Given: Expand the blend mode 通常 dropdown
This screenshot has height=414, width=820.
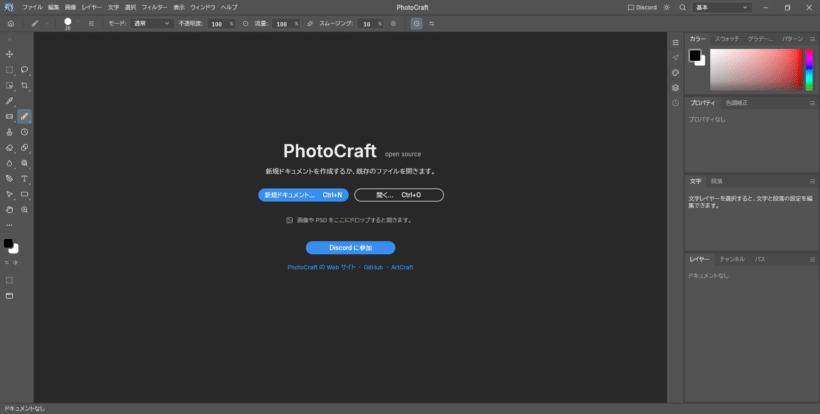Looking at the screenshot, I should 152,24.
